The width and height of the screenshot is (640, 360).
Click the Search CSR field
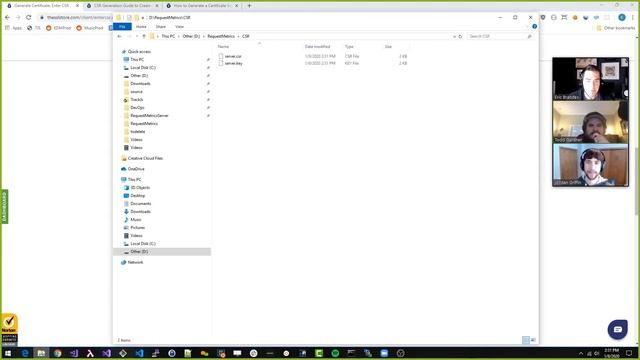[x=500, y=36]
